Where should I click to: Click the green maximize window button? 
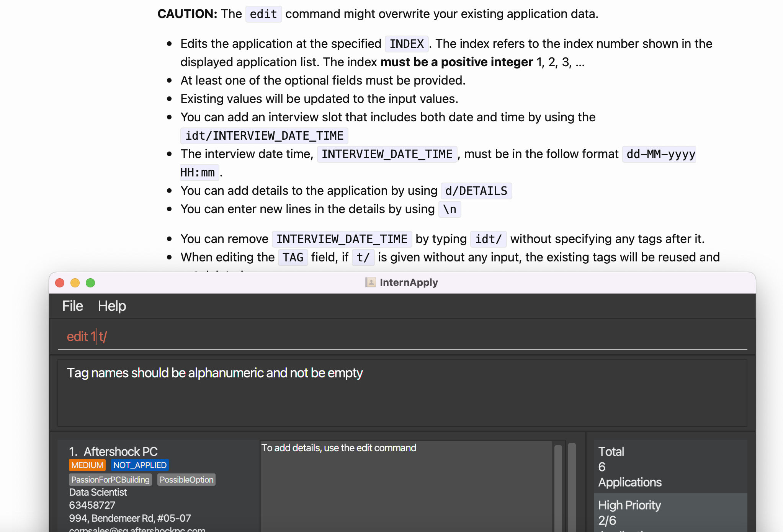coord(90,283)
